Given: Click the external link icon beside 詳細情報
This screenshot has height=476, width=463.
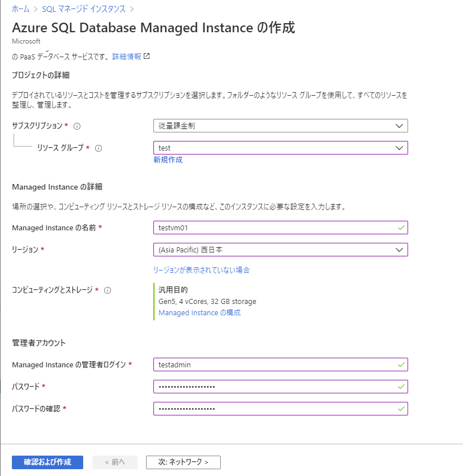Looking at the screenshot, I should (147, 56).
